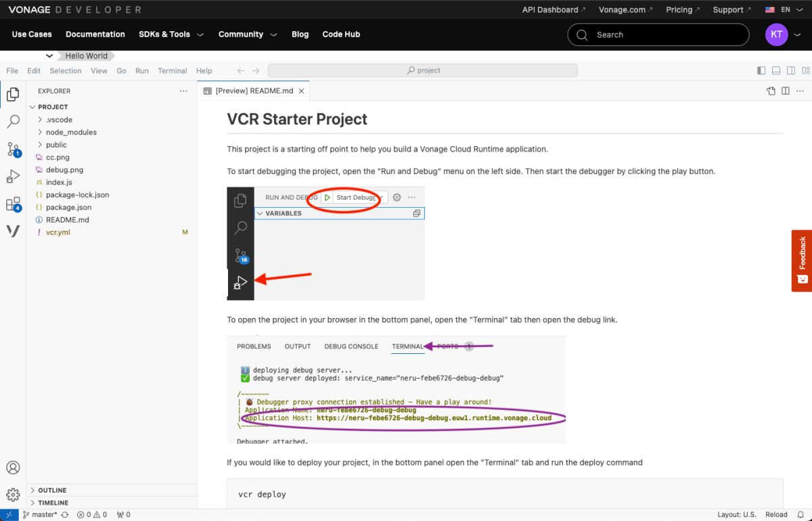Open the Search view in activity bar
The width and height of the screenshot is (812, 521).
tap(13, 122)
